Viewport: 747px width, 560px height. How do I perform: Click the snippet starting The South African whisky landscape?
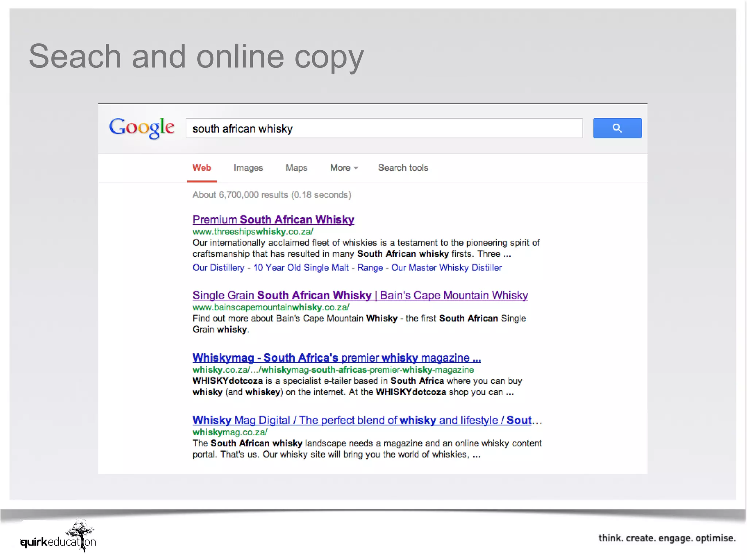(x=367, y=449)
